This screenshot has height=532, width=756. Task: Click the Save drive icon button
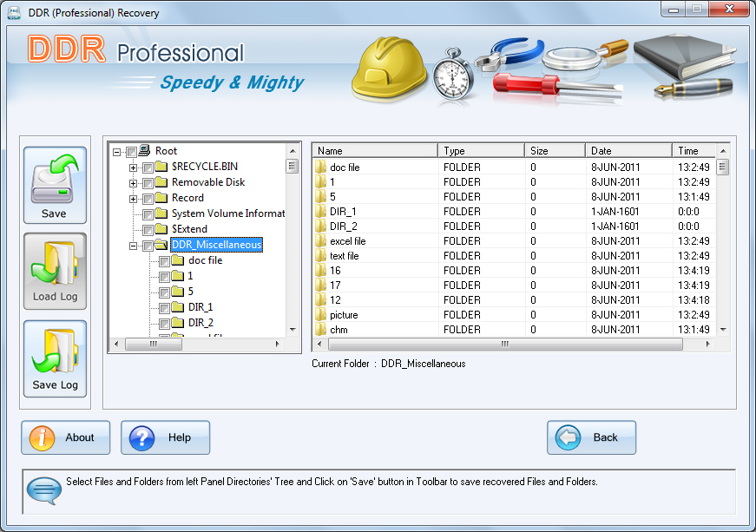(x=55, y=178)
